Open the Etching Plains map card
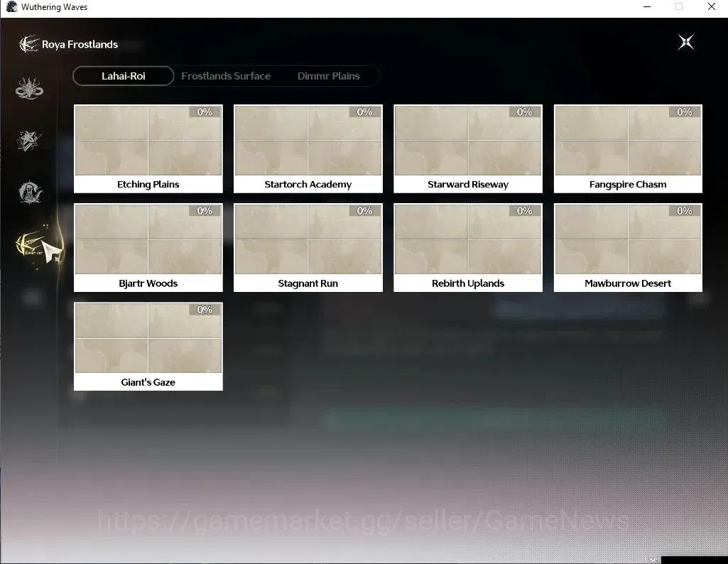The image size is (728, 564). pos(148,148)
